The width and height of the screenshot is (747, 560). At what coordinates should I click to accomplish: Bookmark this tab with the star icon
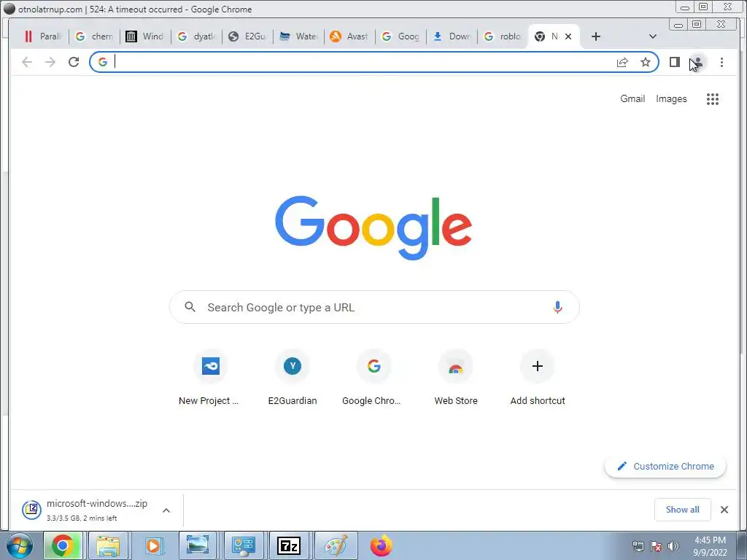[x=645, y=63]
